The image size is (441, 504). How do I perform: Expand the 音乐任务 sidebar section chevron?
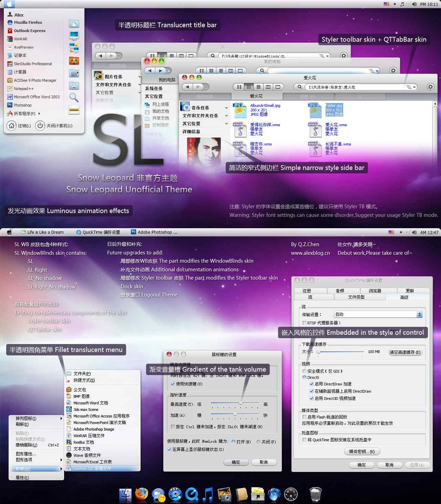pos(226,108)
